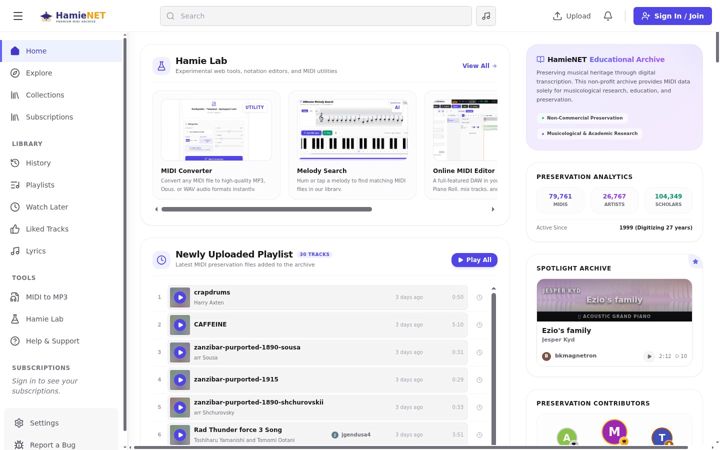Click watch later icon for crapdrums
Viewport: 720px width, 450px height.
tap(479, 298)
